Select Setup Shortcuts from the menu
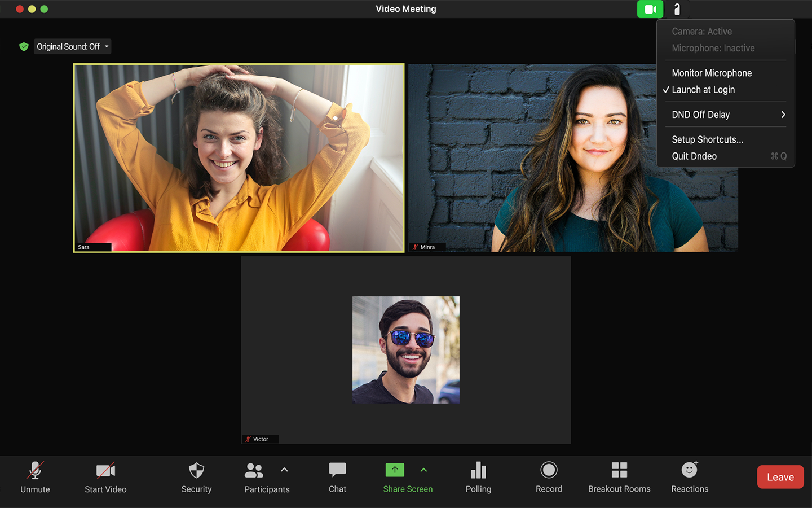 (708, 139)
